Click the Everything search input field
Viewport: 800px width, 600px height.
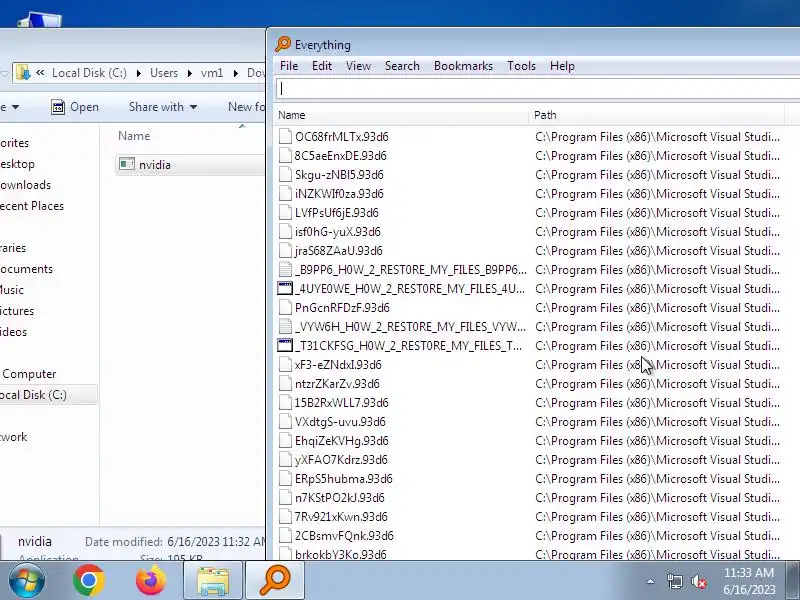coord(538,88)
